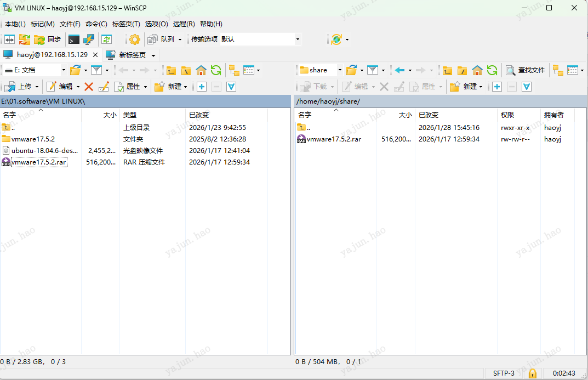Click the remote 新建 button
Viewport: 588px width, 380px height.
(463, 87)
